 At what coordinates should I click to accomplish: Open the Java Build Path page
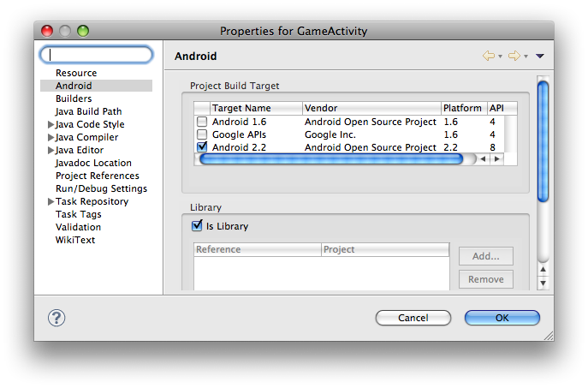[x=88, y=111]
